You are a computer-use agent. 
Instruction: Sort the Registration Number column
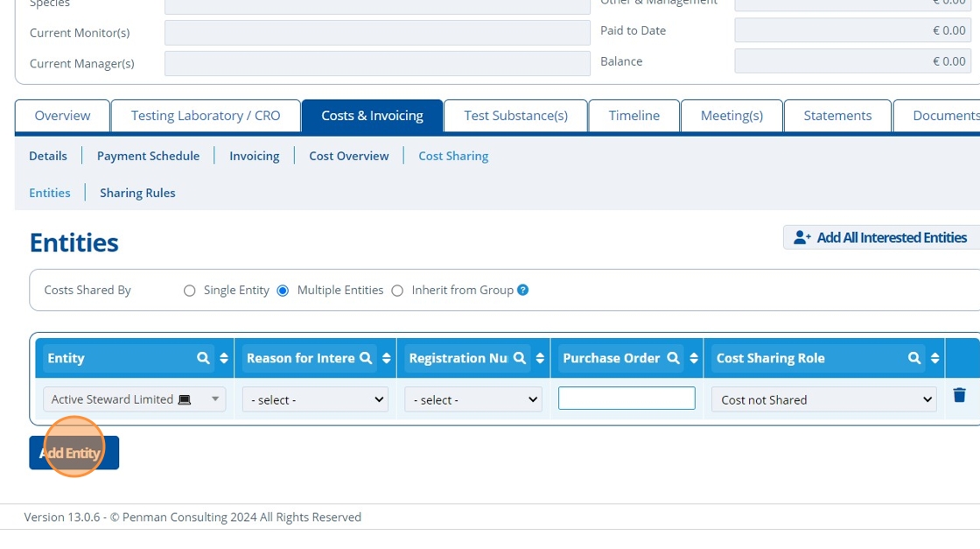[x=540, y=358]
